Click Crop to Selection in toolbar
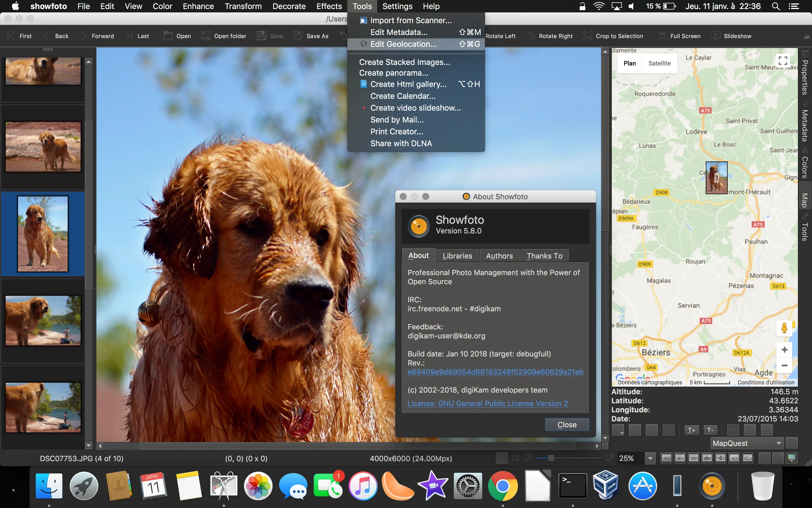Viewport: 812px width, 508px height. point(613,36)
